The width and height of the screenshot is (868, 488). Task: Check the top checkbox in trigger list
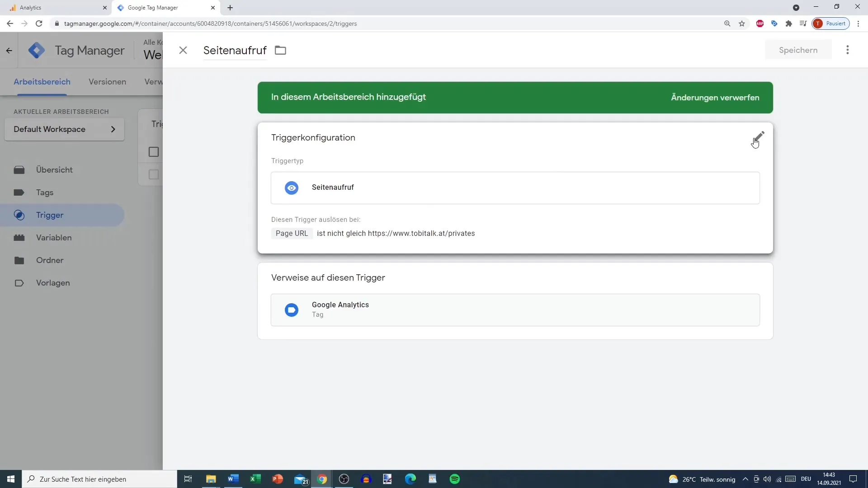tap(154, 152)
